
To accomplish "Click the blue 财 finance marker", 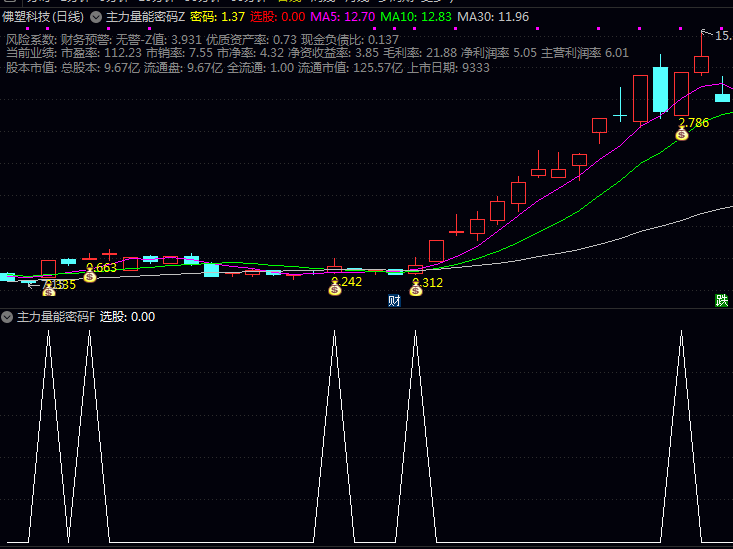I will coord(394,300).
